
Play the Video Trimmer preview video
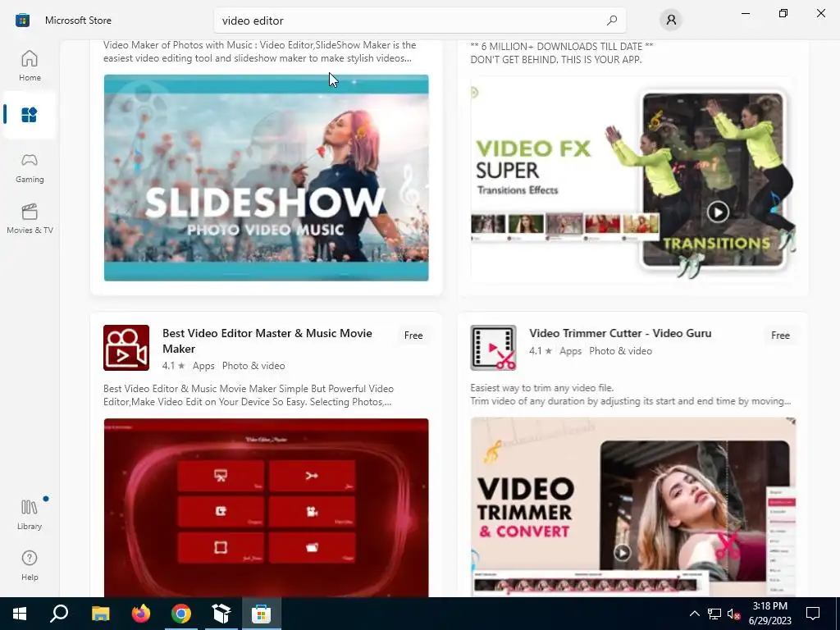tap(622, 552)
